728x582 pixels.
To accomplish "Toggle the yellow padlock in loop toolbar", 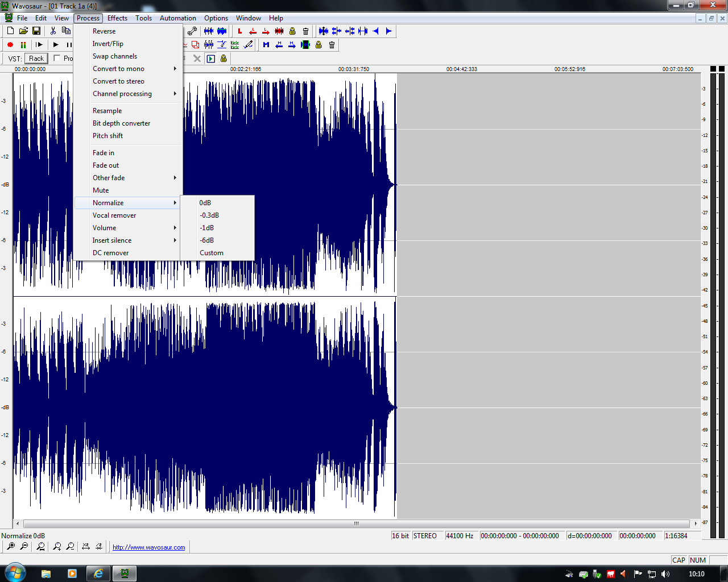I will 292,31.
